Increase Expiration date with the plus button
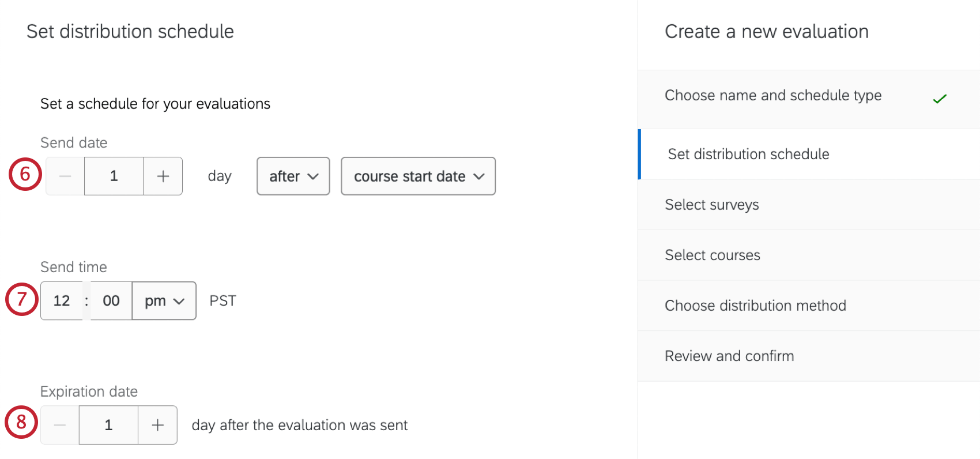This screenshot has height=459, width=980. coord(157,425)
